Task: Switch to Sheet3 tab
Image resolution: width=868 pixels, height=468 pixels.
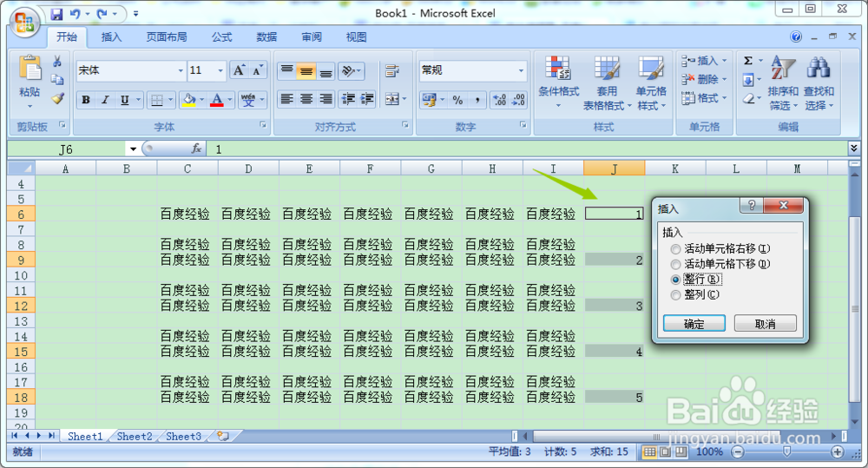Action: pyautogui.click(x=183, y=437)
